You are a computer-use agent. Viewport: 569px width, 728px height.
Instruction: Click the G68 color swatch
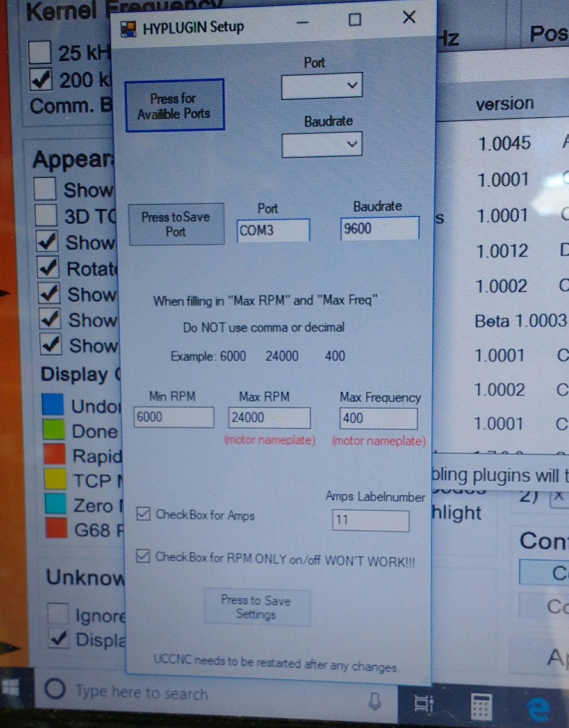[x=57, y=528]
